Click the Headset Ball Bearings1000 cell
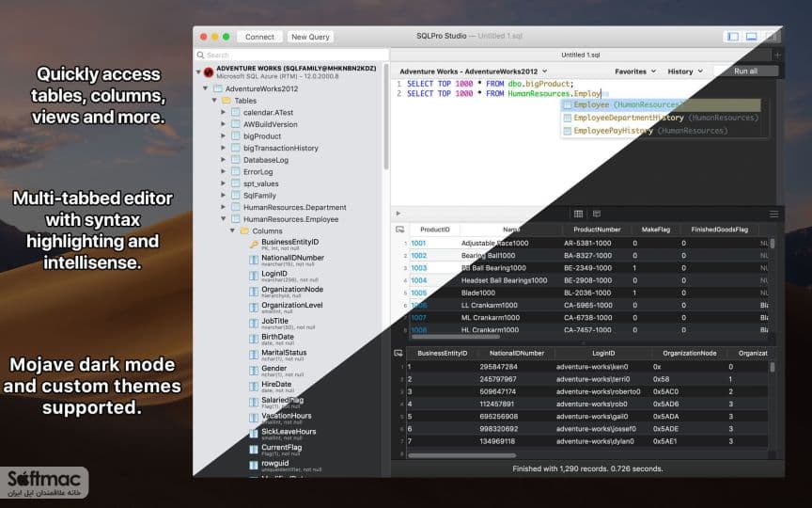812x508 pixels. coord(504,280)
